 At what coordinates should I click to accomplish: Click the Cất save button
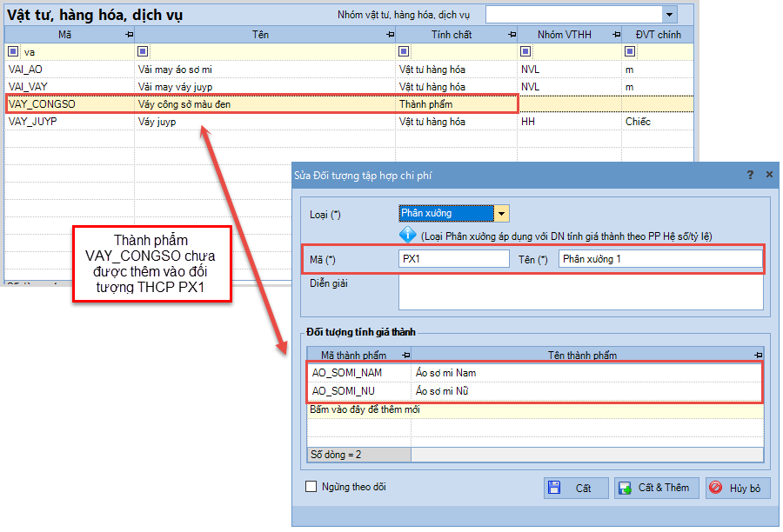coord(575,488)
